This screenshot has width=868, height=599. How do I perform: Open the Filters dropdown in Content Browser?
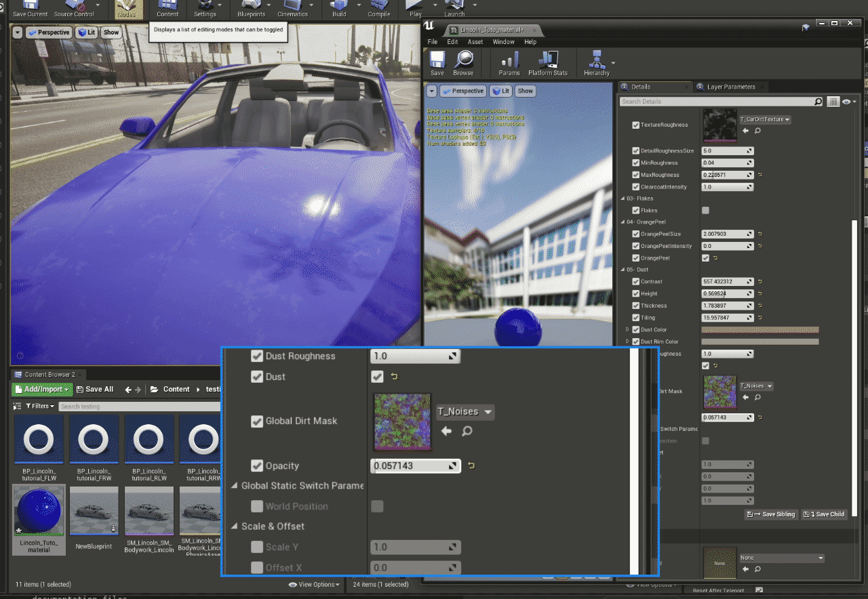(40, 406)
